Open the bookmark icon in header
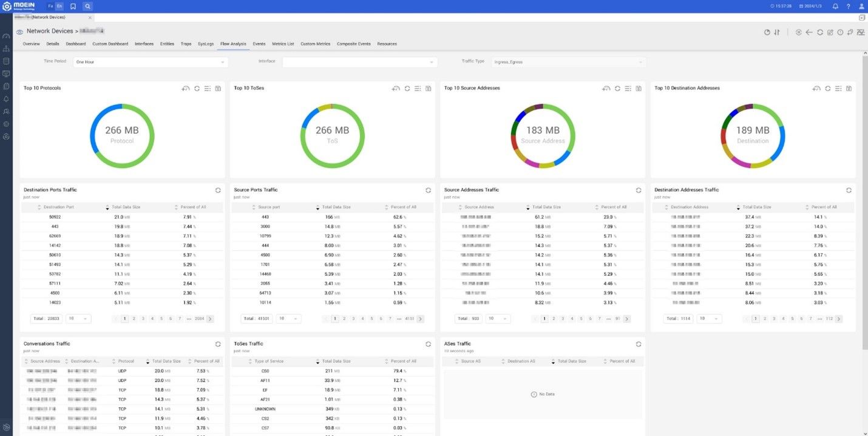The width and height of the screenshot is (868, 436). click(x=73, y=6)
